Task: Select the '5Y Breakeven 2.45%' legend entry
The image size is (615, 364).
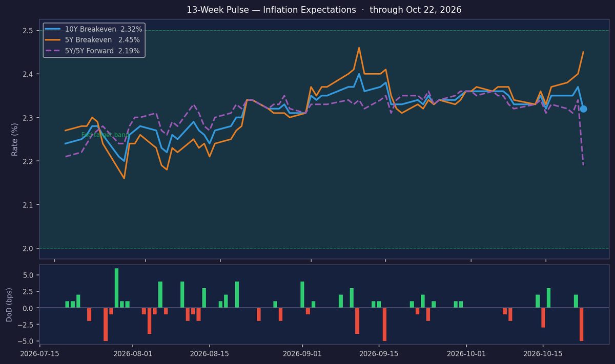Action: (x=94, y=39)
